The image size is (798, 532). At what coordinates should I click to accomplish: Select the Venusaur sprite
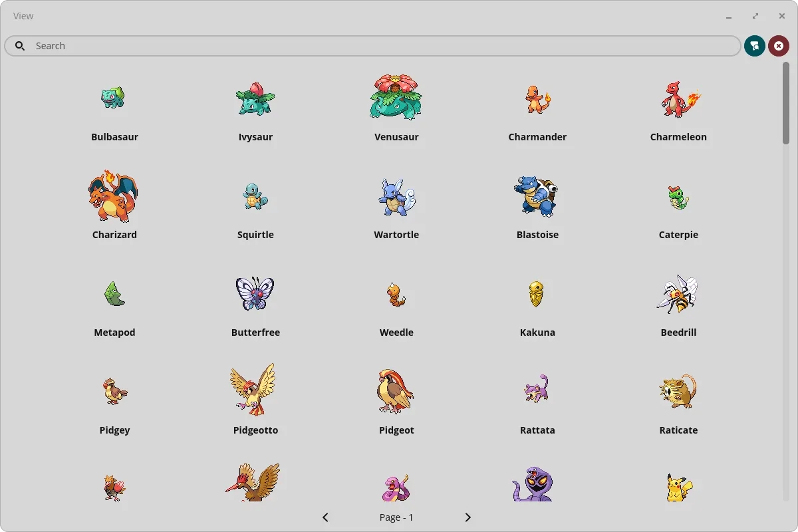[x=396, y=97]
